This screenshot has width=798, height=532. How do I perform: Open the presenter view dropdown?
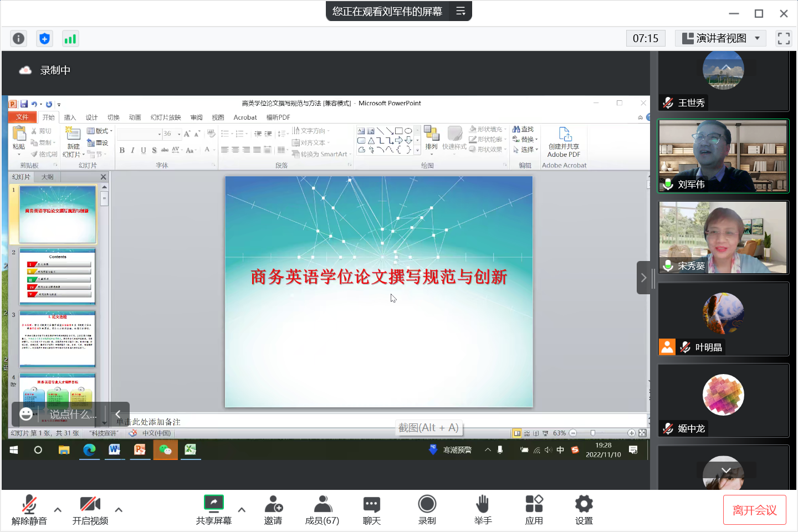(x=720, y=38)
